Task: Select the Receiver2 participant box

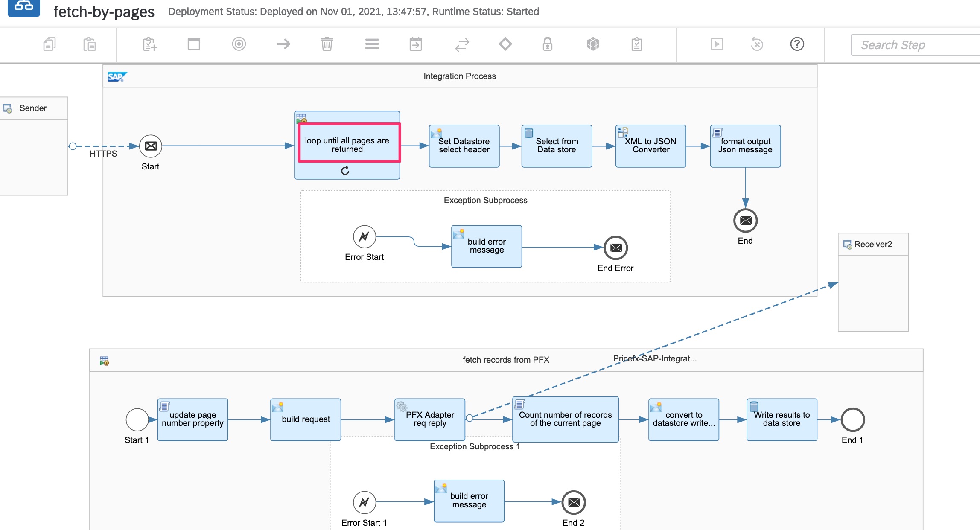Action: pyautogui.click(x=873, y=282)
